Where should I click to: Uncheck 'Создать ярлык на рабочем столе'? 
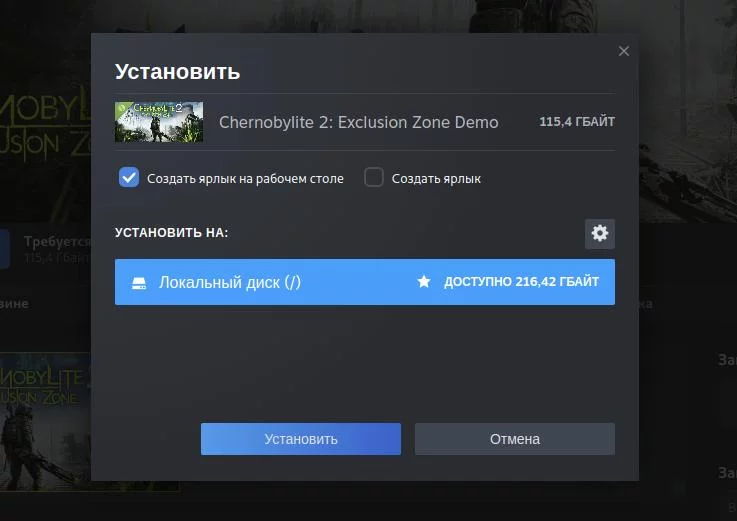coord(128,178)
